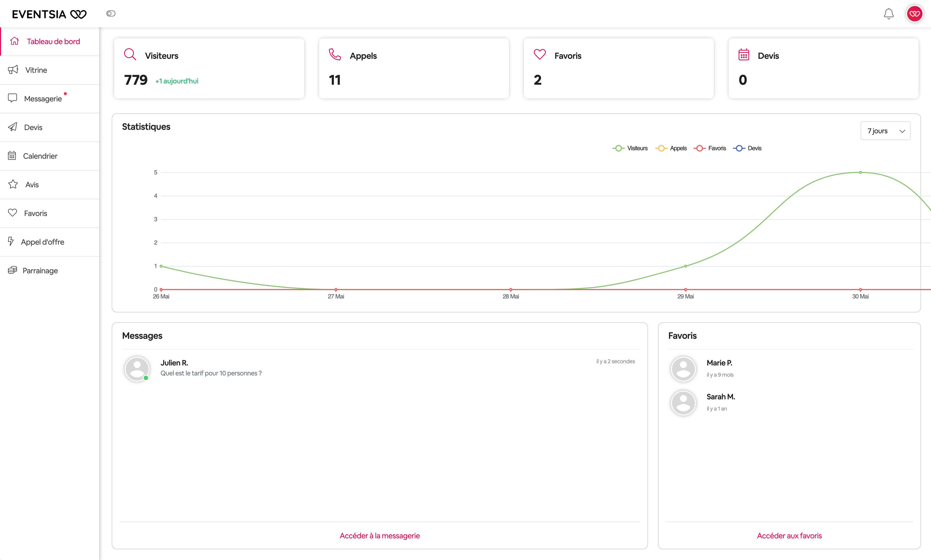The image size is (931, 560).
Task: Click the Statistiques heading
Action: pos(146,127)
